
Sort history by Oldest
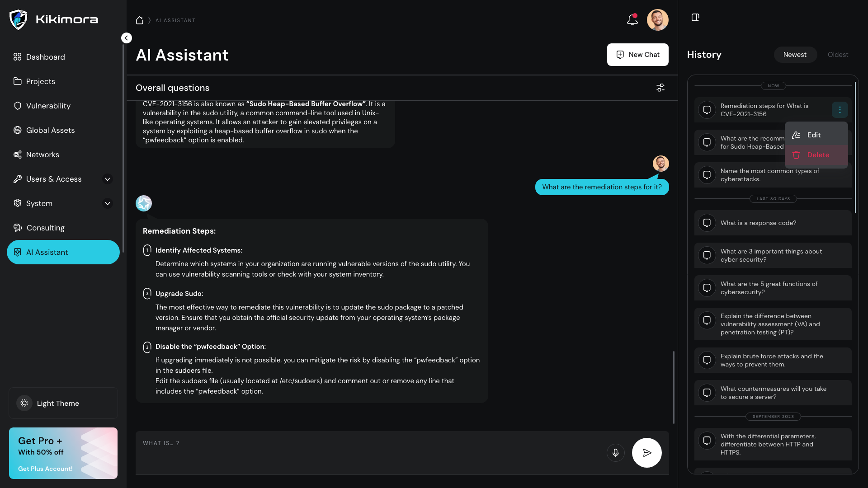click(x=838, y=55)
